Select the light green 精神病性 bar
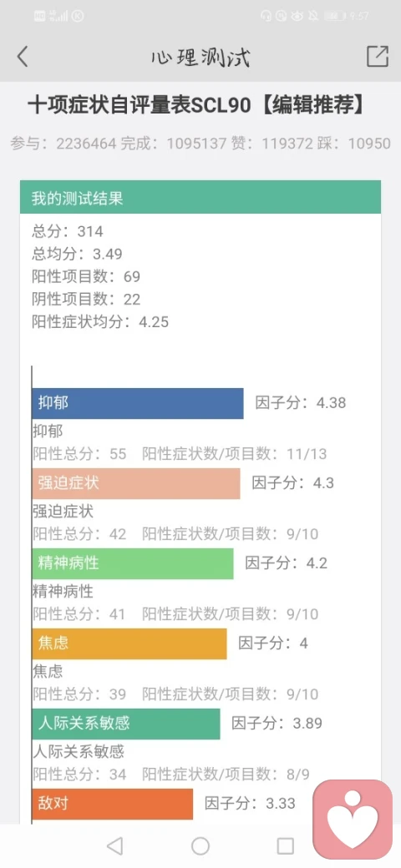 tap(132, 563)
